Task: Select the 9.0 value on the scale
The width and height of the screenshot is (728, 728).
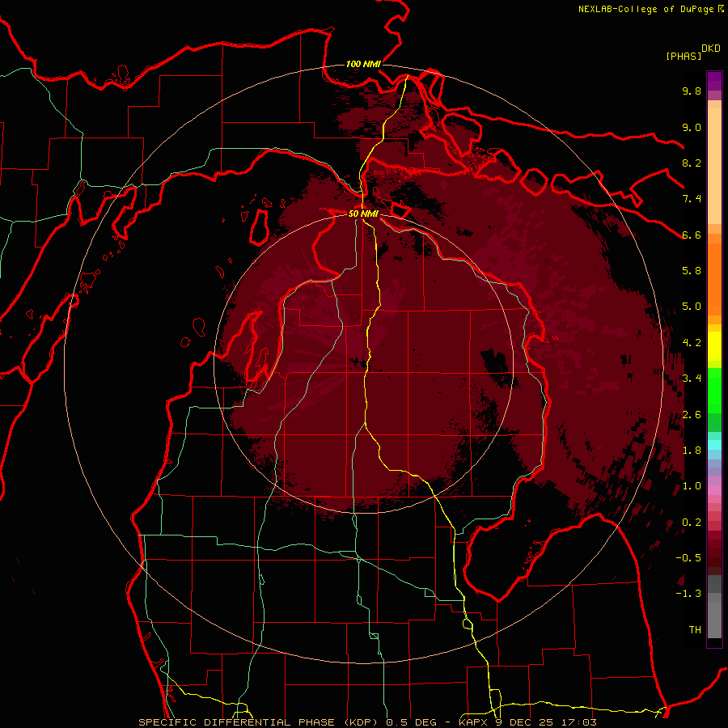Action: [x=692, y=127]
